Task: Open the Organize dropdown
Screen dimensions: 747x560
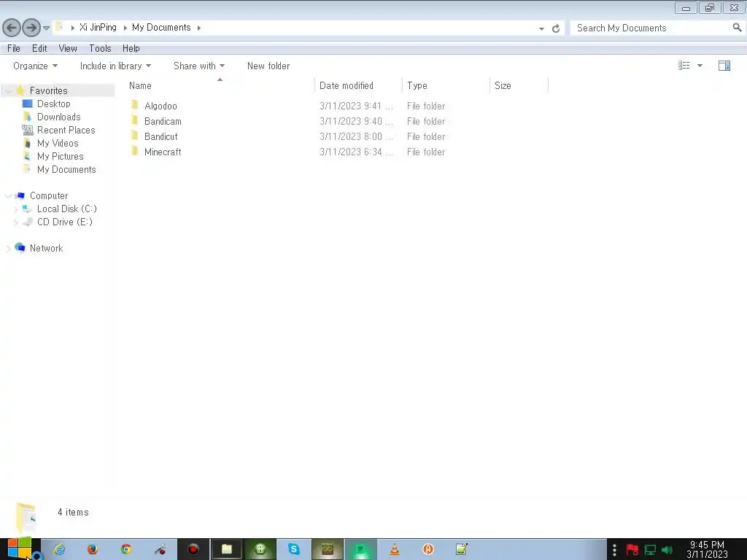Action: coord(35,66)
